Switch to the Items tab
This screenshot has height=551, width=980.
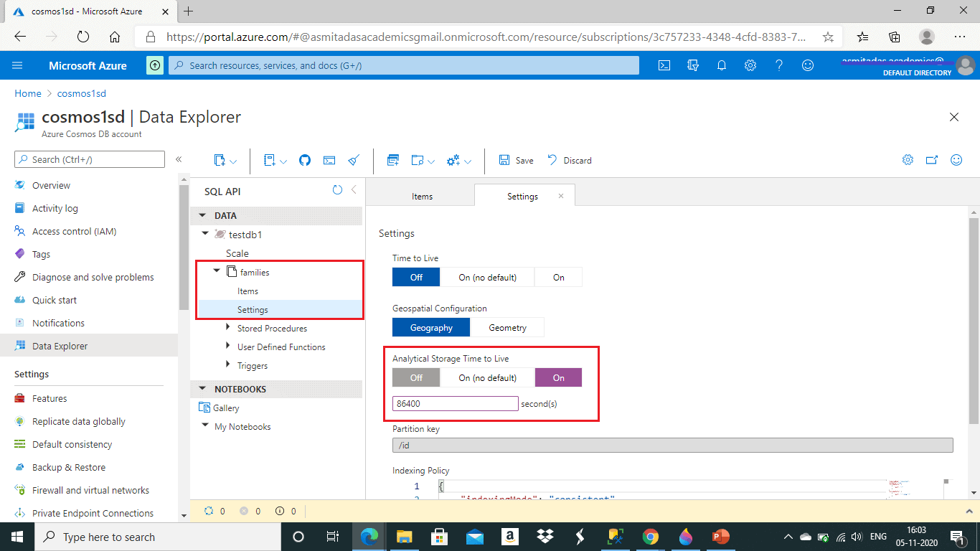point(422,197)
